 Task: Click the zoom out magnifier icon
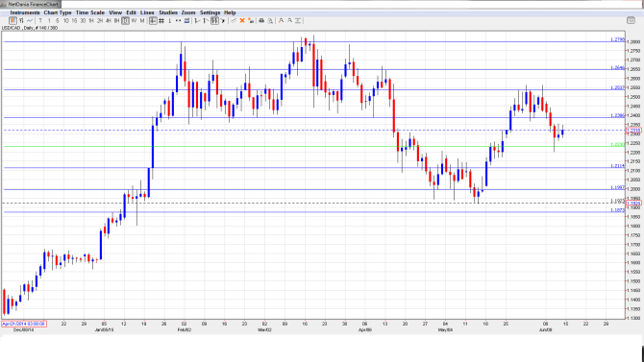click(289, 20)
